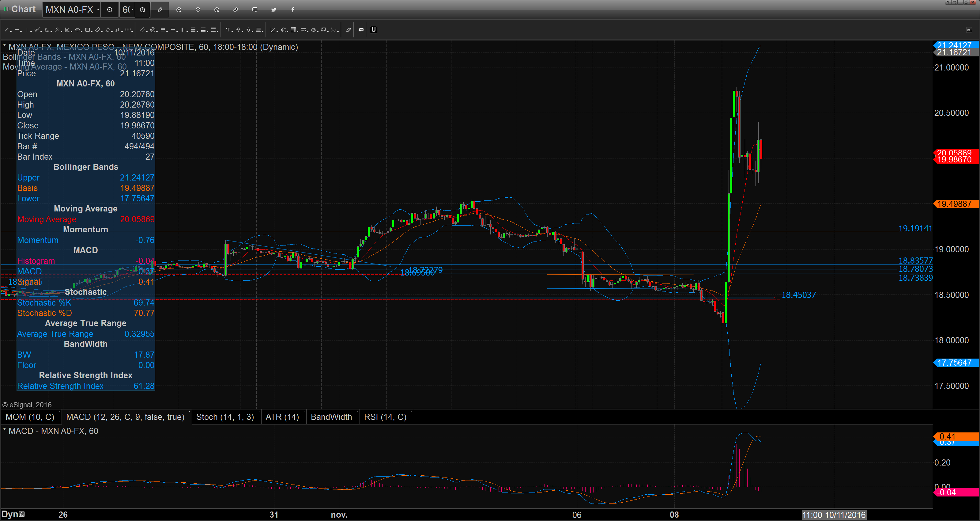Expand the trend line tool dropdown arrow
980x521 pixels.
[11, 32]
